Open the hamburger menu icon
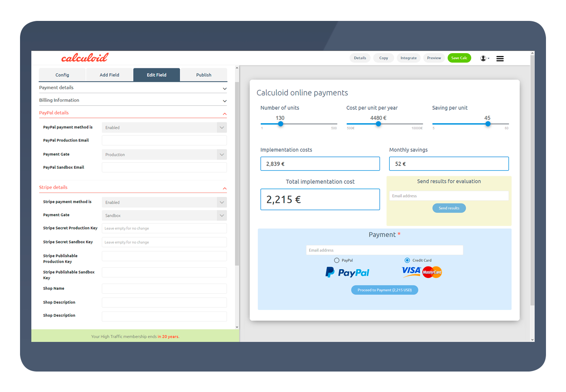The width and height of the screenshot is (566, 392). [500, 58]
